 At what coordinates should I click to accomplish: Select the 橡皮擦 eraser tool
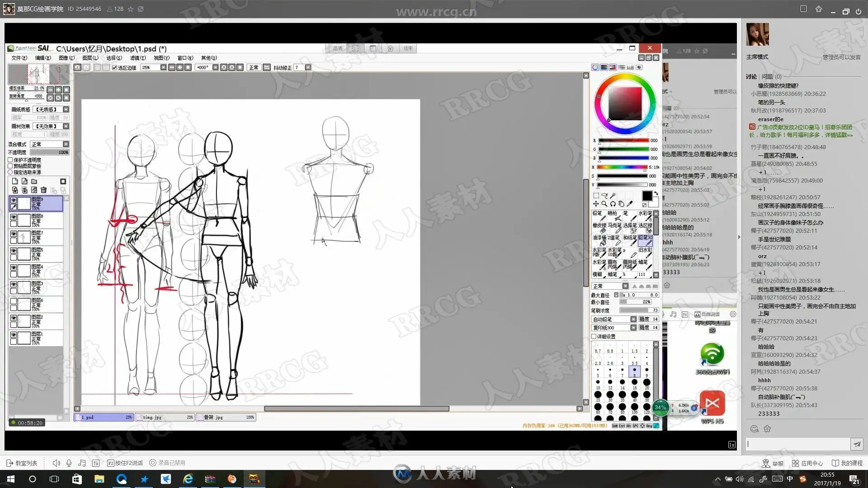pyautogui.click(x=599, y=228)
